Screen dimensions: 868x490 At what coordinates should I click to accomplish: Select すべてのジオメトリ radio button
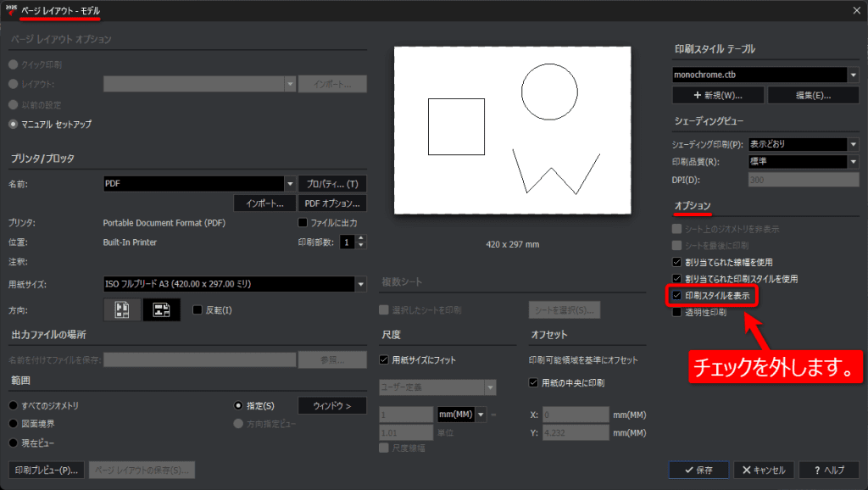pyautogui.click(x=14, y=406)
